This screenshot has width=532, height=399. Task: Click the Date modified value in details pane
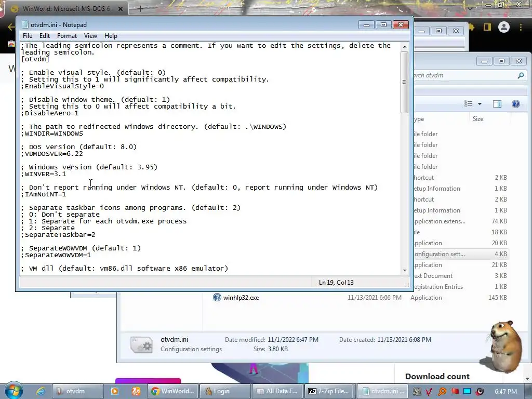(x=293, y=340)
